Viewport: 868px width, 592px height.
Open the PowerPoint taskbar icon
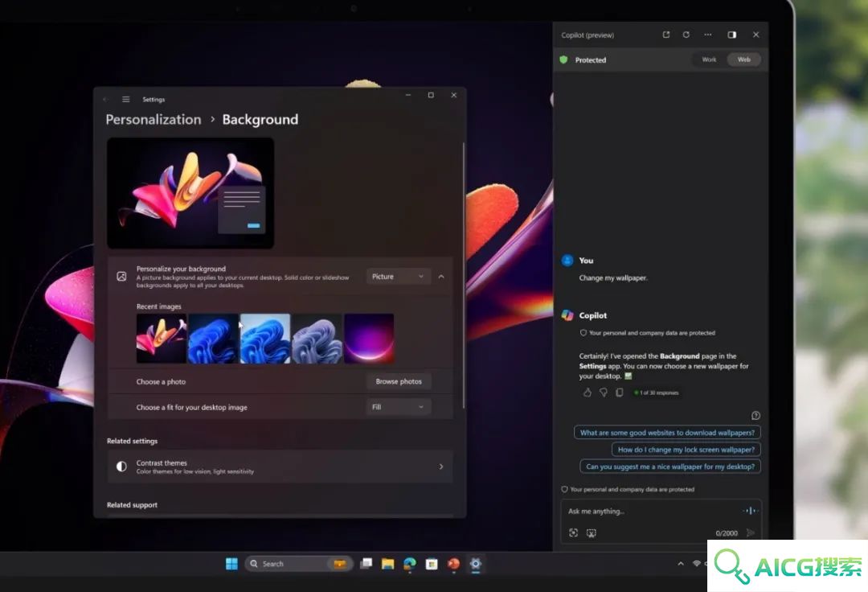[x=453, y=564]
